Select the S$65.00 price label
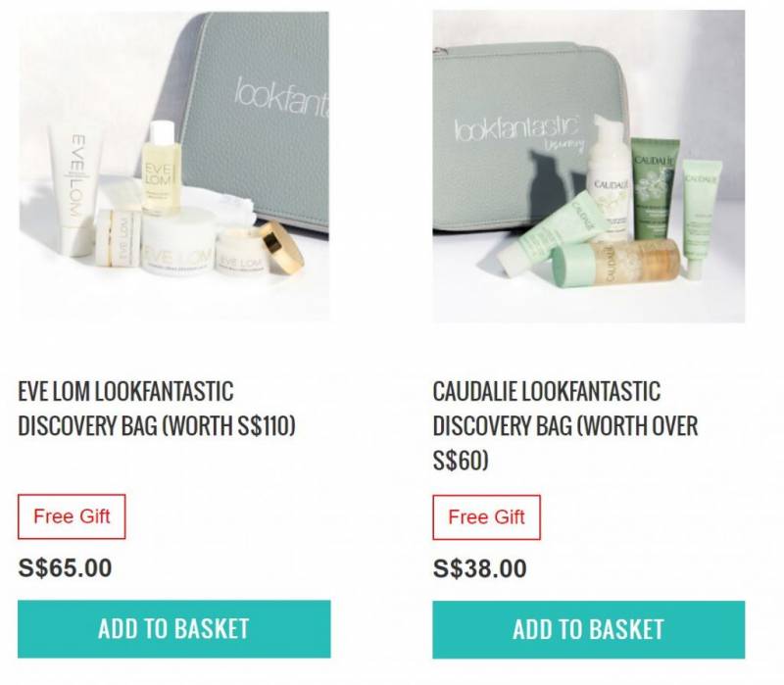 click(x=65, y=568)
